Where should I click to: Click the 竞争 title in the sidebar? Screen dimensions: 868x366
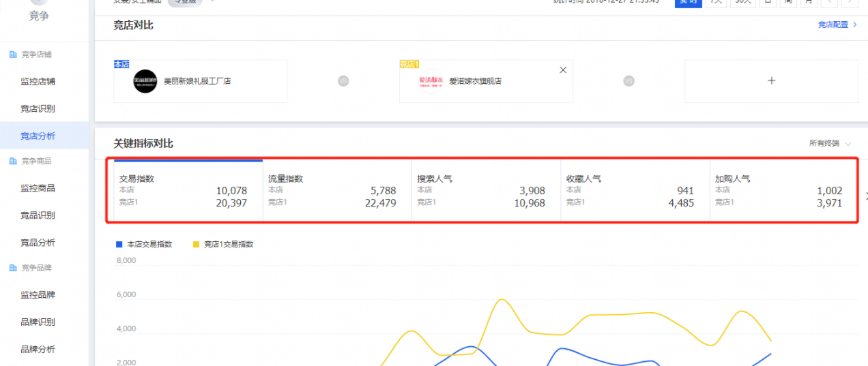(x=39, y=16)
